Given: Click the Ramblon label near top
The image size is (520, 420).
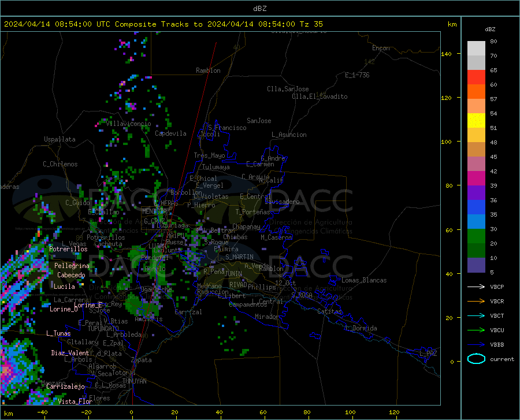Looking at the screenshot, I should pyautogui.click(x=208, y=70).
